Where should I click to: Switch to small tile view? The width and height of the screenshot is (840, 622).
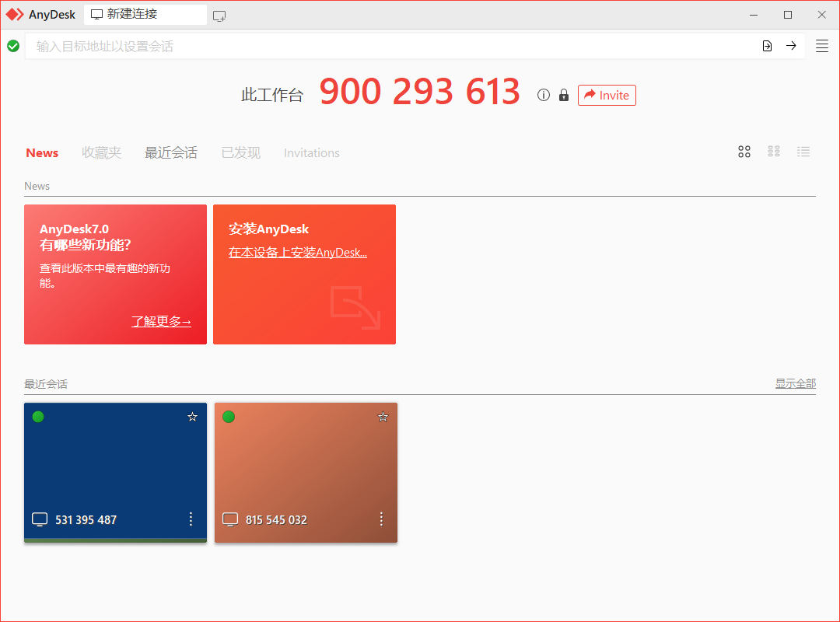(774, 152)
